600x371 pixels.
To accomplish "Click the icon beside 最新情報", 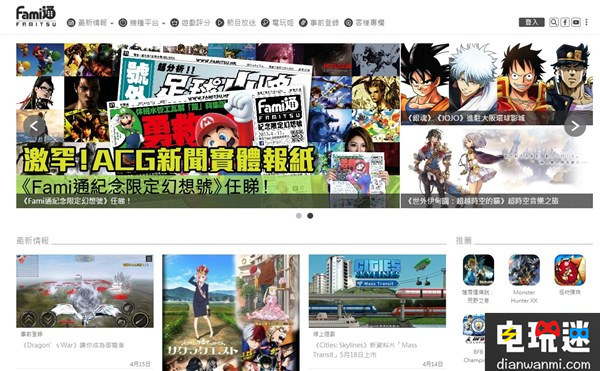I will coord(71,23).
